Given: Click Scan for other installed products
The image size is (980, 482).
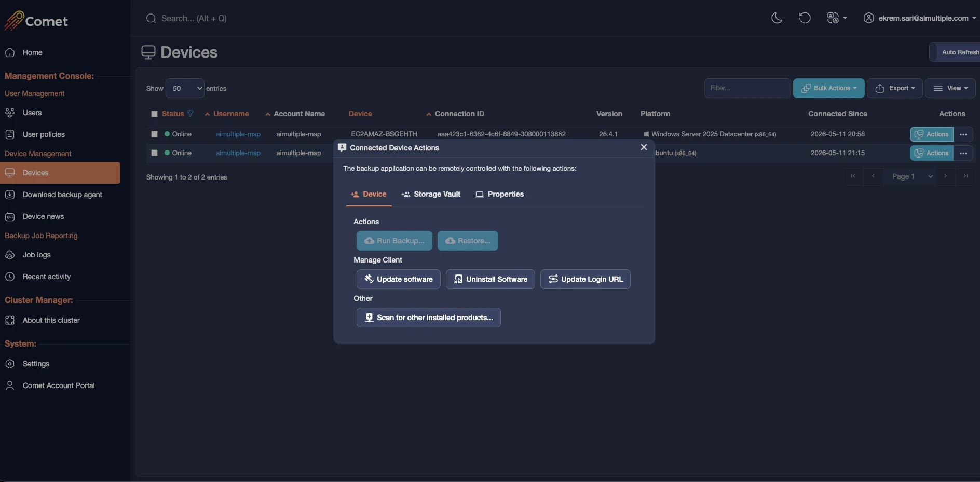Looking at the screenshot, I should [429, 318].
